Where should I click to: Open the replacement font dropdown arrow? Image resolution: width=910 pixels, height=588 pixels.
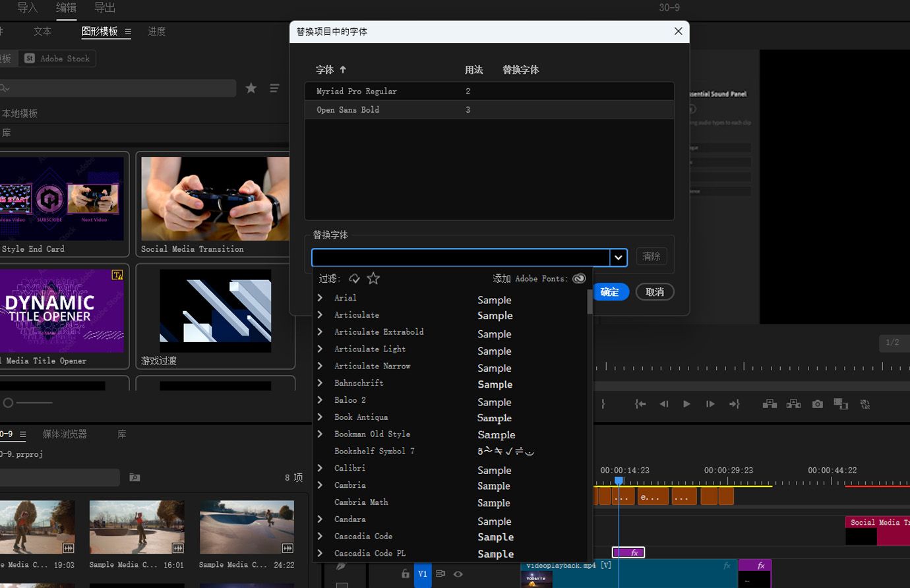click(x=618, y=257)
